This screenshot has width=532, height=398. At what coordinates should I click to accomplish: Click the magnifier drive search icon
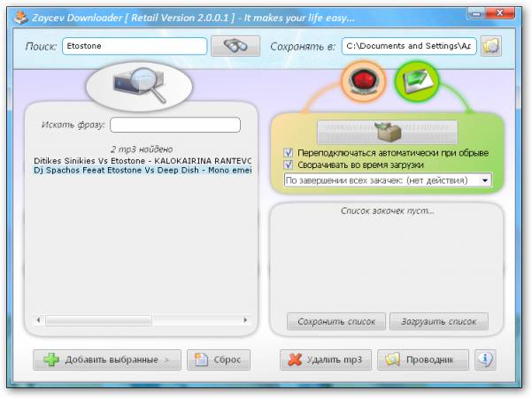pyautogui.click(x=139, y=85)
